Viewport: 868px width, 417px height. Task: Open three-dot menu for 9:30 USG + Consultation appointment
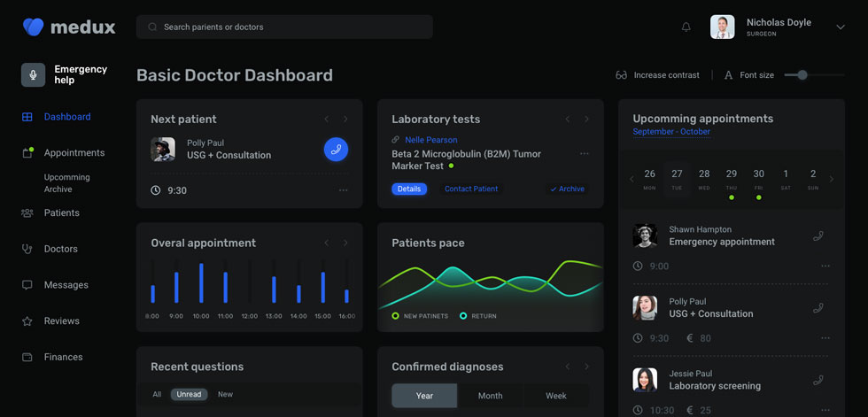tap(825, 338)
